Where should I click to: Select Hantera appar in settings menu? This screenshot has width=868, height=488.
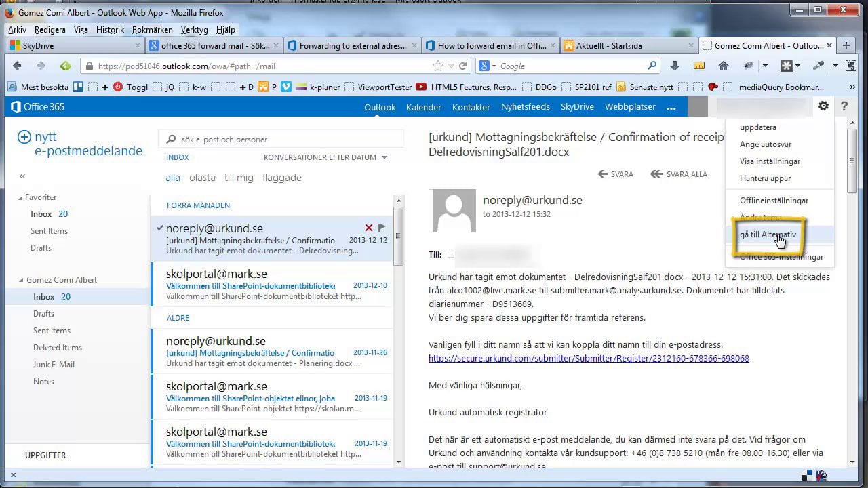tap(765, 178)
